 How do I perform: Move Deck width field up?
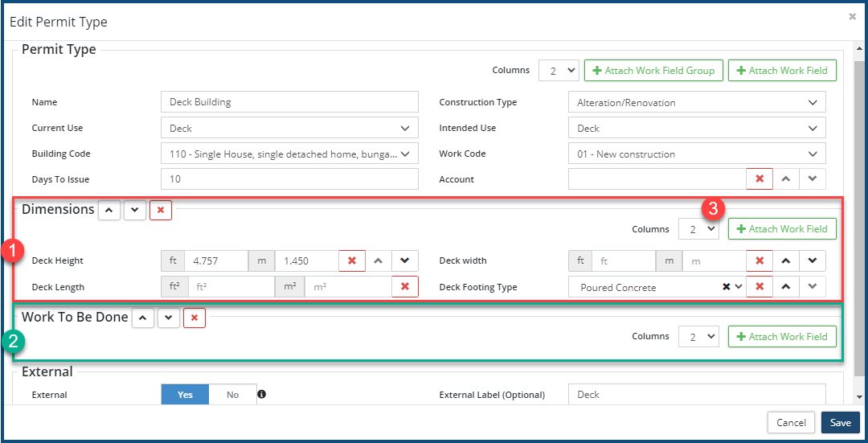click(786, 261)
